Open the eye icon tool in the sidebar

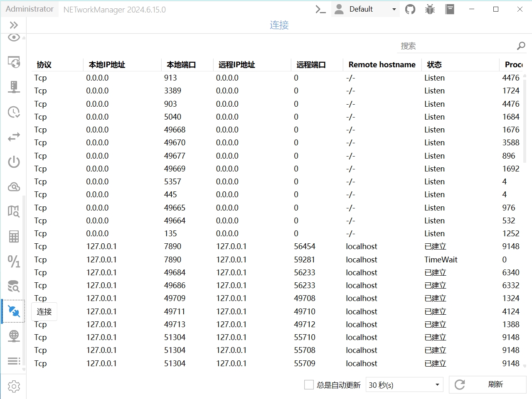[14, 37]
